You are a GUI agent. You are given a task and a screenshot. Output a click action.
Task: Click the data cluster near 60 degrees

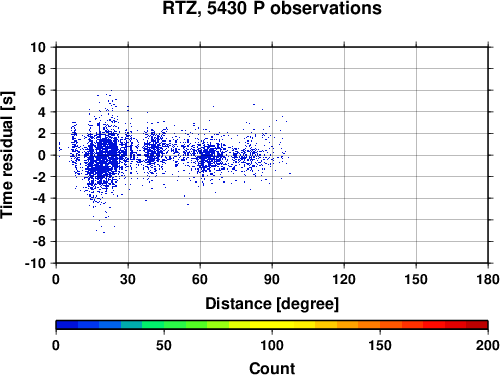click(x=209, y=157)
